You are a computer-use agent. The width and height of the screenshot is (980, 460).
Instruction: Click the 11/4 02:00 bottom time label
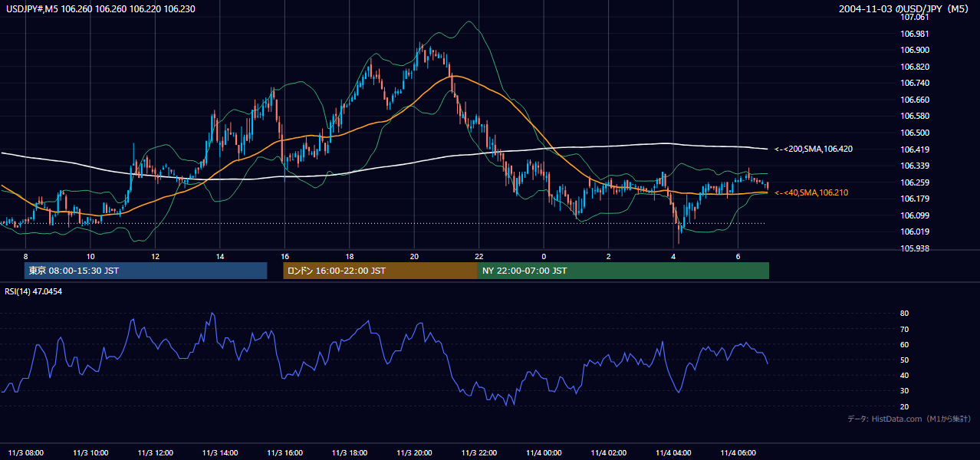tap(609, 452)
